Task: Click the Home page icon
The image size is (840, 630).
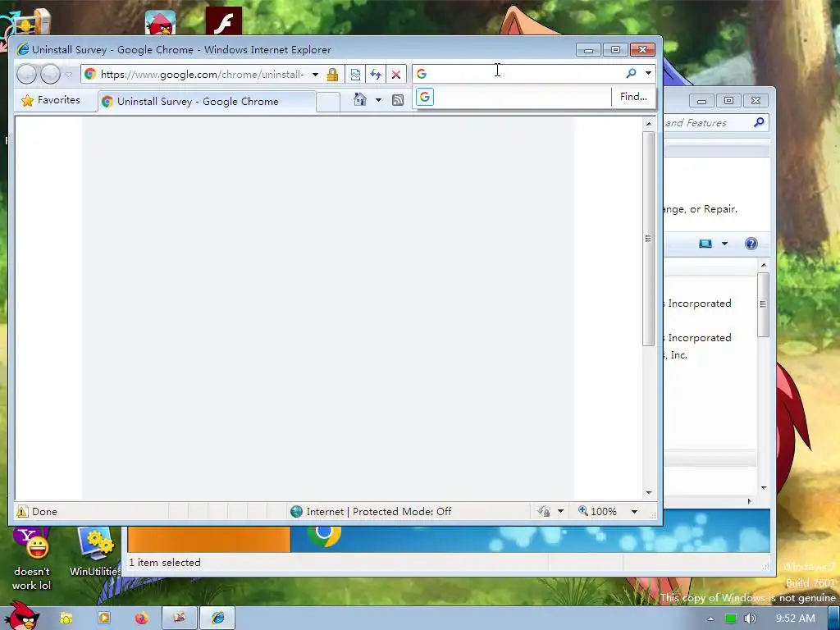Action: 360,99
